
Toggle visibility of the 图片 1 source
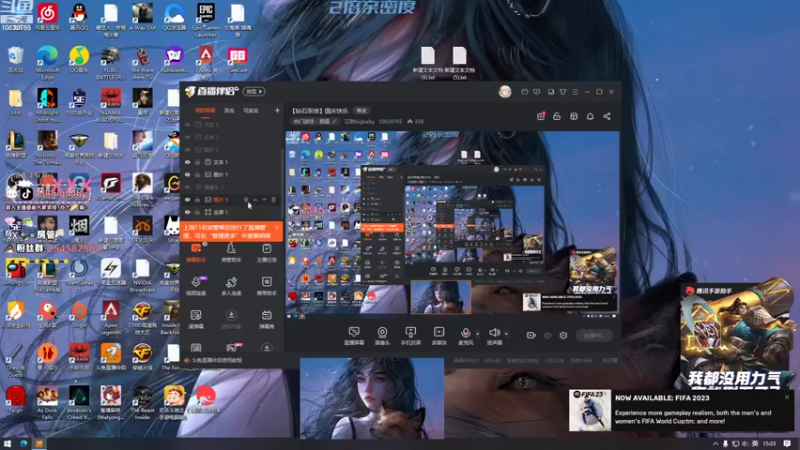pos(187,174)
